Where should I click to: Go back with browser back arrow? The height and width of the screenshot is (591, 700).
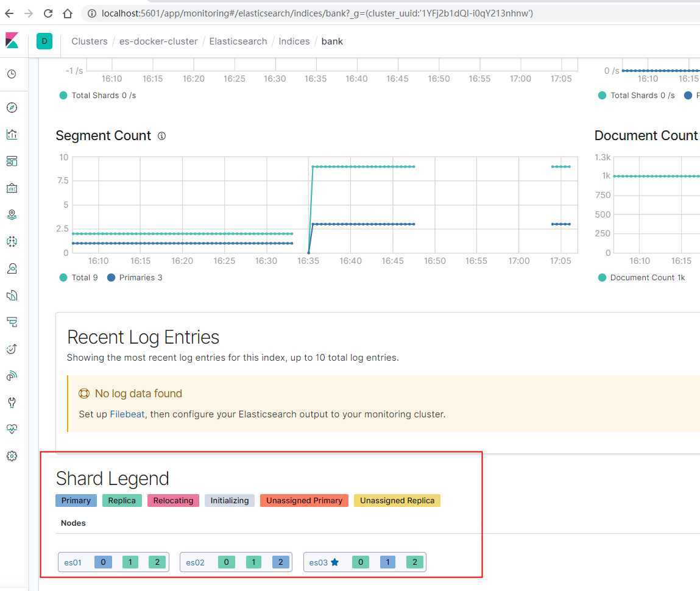tap(9, 13)
